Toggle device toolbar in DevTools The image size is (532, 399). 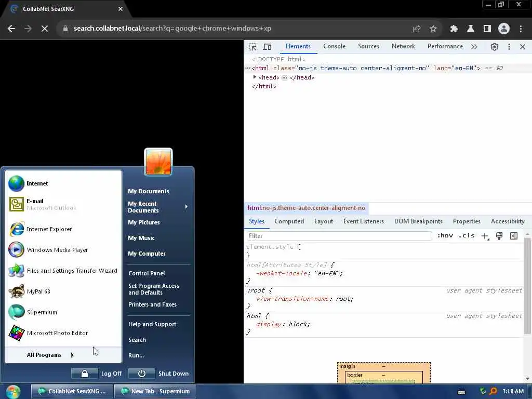tap(268, 47)
